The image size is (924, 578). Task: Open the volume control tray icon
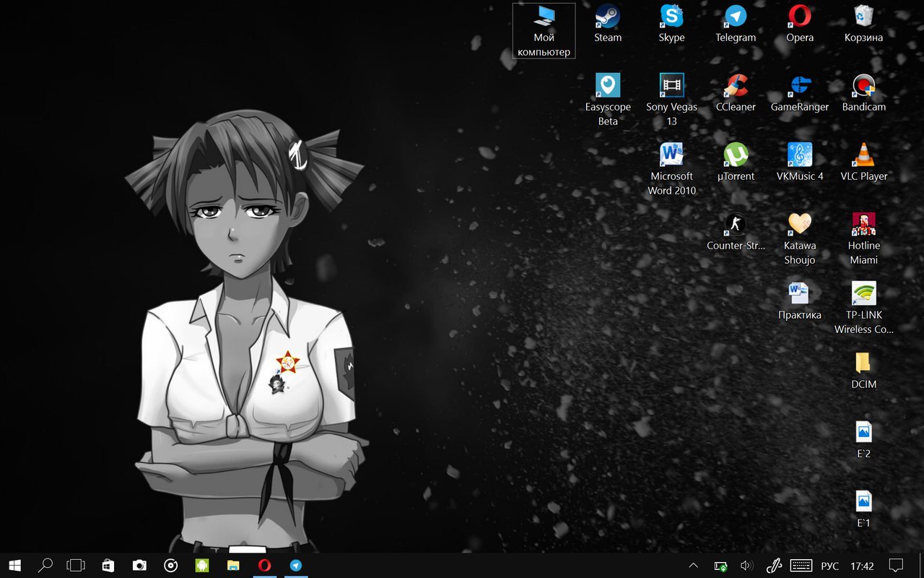[746, 566]
